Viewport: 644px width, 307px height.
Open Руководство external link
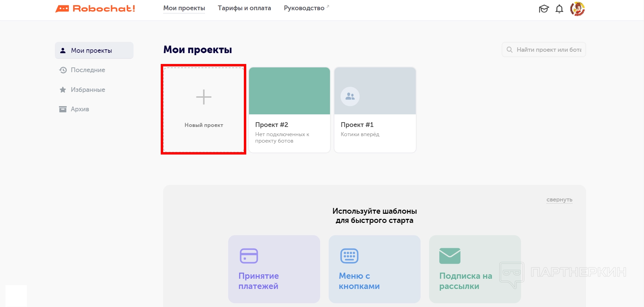307,8
